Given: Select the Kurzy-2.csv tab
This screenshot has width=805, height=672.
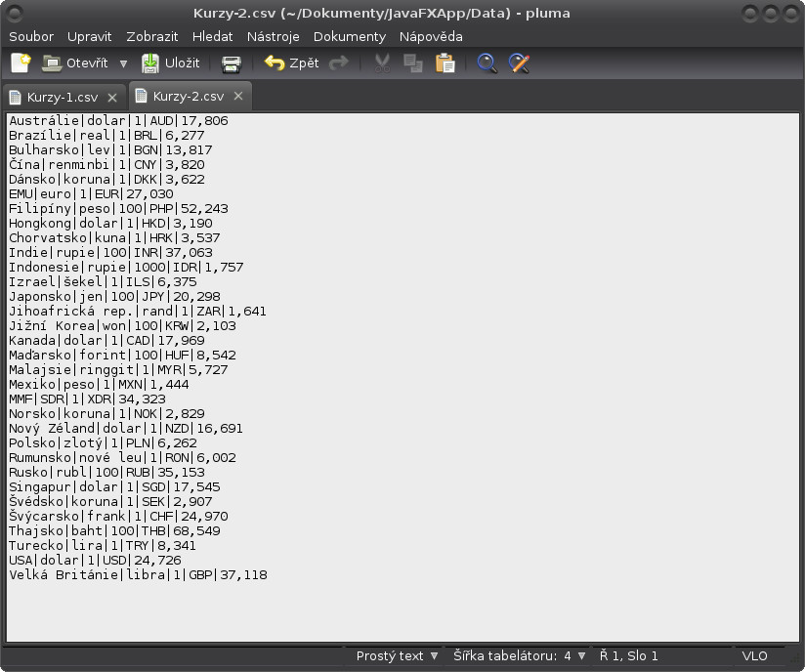Looking at the screenshot, I should [189, 96].
